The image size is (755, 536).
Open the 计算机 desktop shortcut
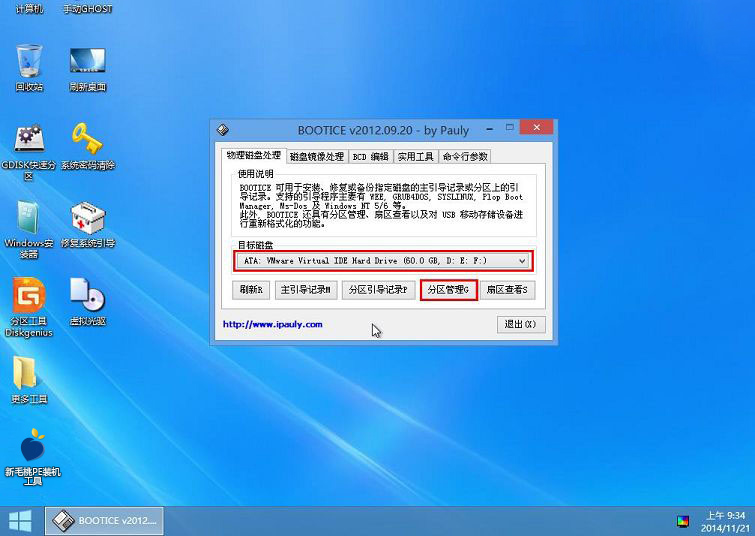click(29, 9)
